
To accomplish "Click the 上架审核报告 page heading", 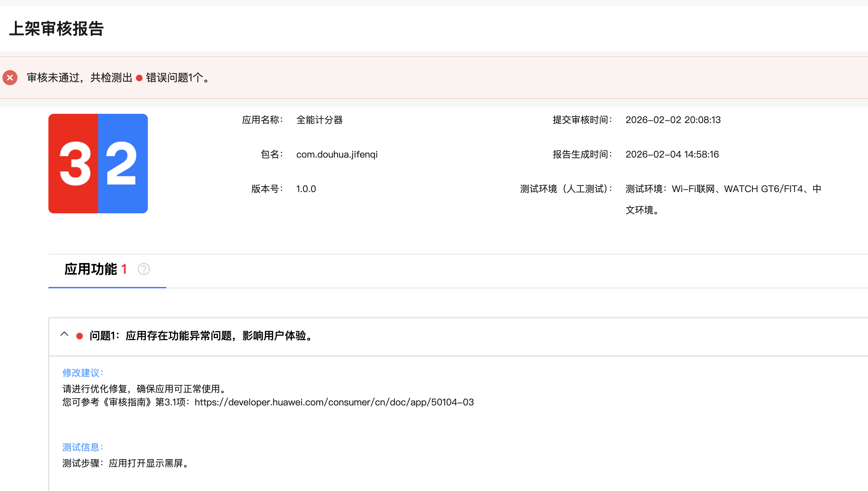I will [x=56, y=29].
